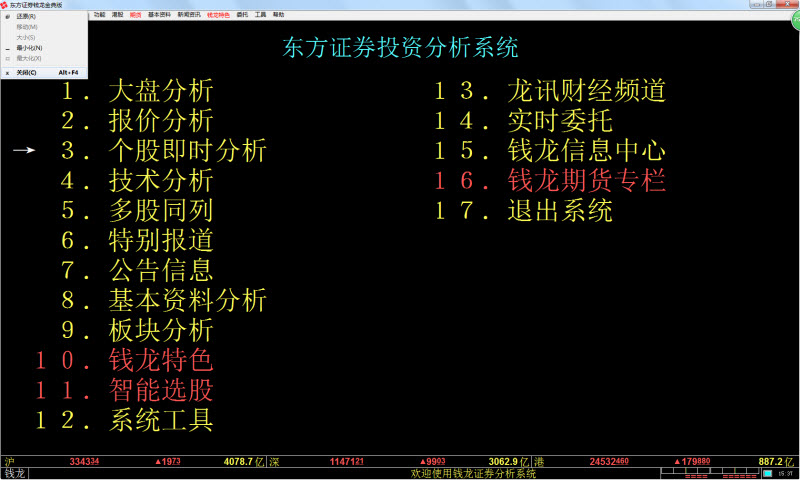
Task: Click the 深 index label in status bar
Action: (274, 462)
